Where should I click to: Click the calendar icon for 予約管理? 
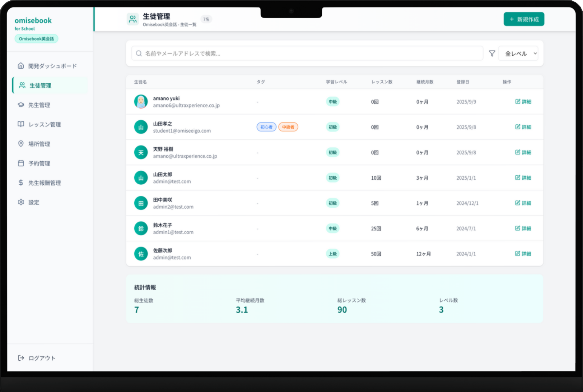tap(21, 163)
